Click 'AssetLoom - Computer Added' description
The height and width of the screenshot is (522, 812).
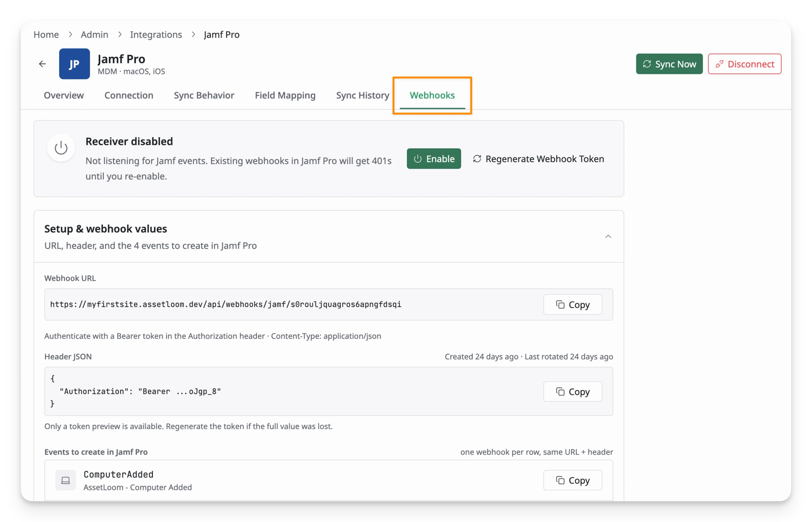[x=137, y=487]
